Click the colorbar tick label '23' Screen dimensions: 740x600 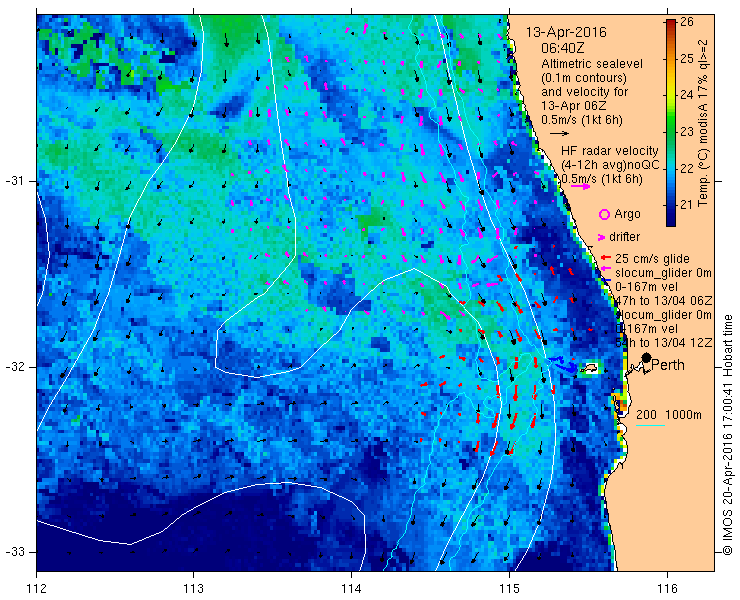(x=687, y=132)
